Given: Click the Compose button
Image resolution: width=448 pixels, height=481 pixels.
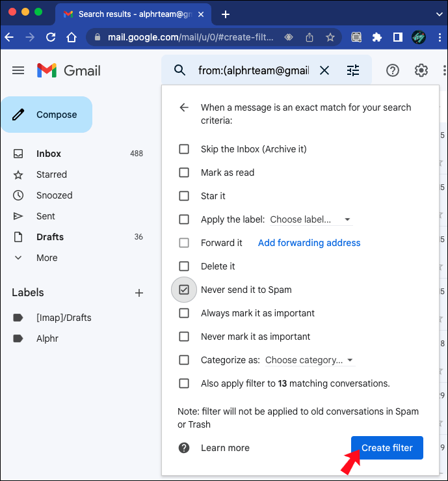Looking at the screenshot, I should 47,115.
